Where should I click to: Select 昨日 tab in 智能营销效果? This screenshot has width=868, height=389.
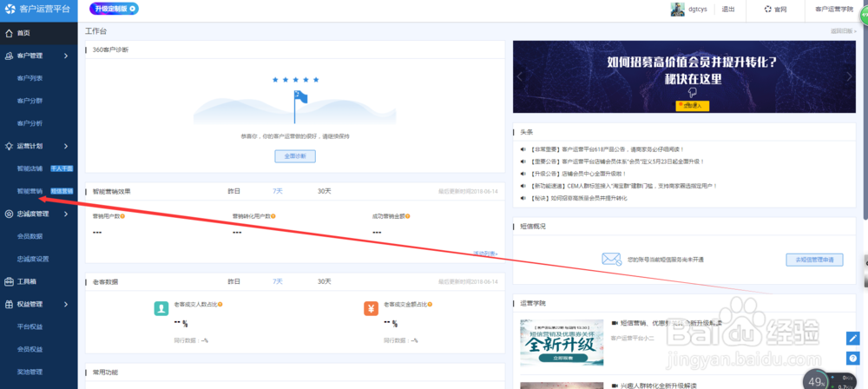click(234, 191)
